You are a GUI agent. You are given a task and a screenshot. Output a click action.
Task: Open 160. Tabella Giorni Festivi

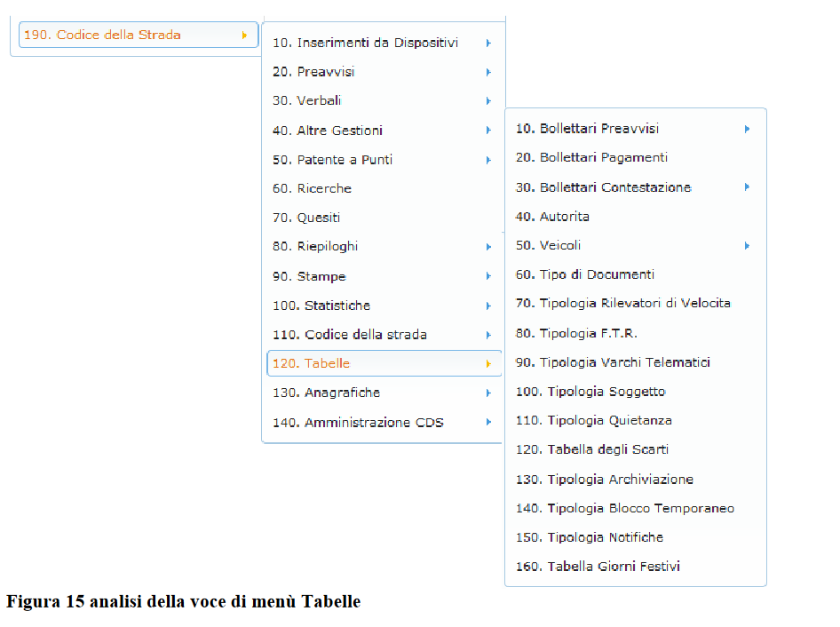click(598, 566)
